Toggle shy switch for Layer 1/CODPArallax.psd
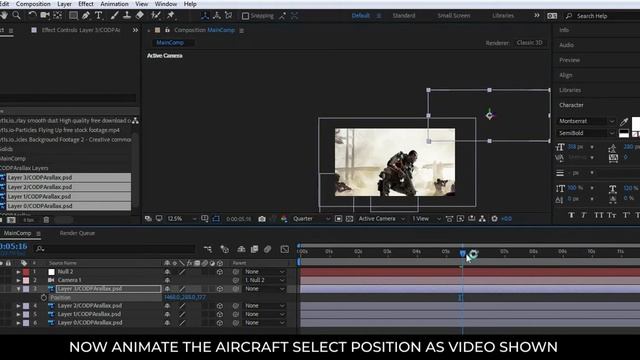Image resolution: width=640 pixels, height=360 pixels. [x=167, y=314]
